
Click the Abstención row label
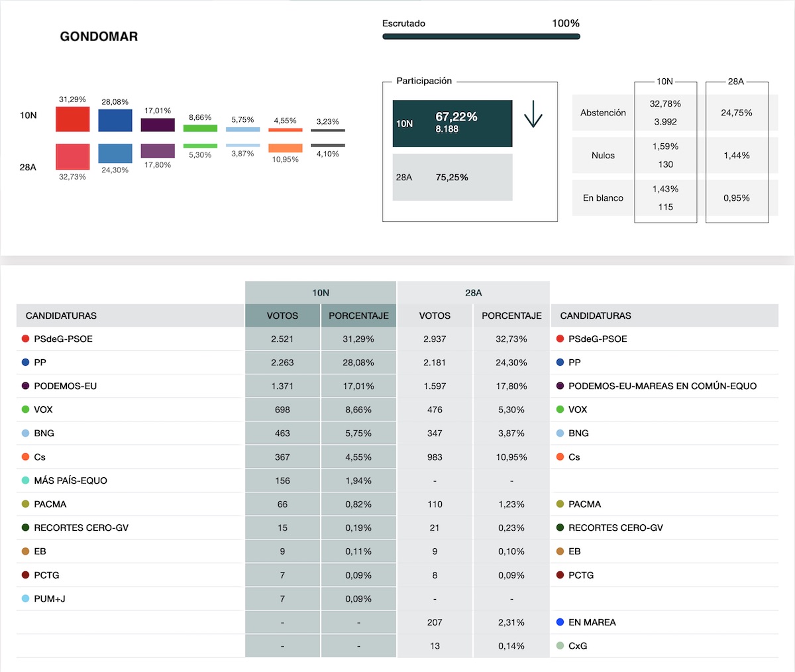603,113
